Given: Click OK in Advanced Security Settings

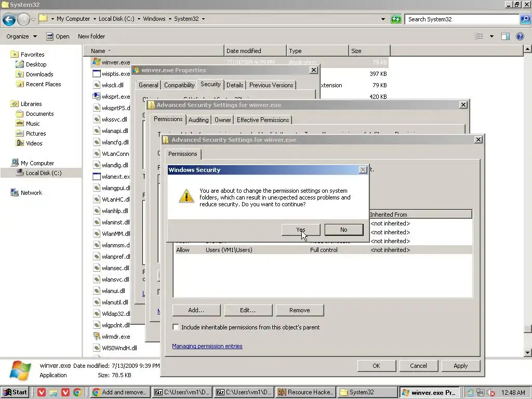Looking at the screenshot, I should coord(376,366).
